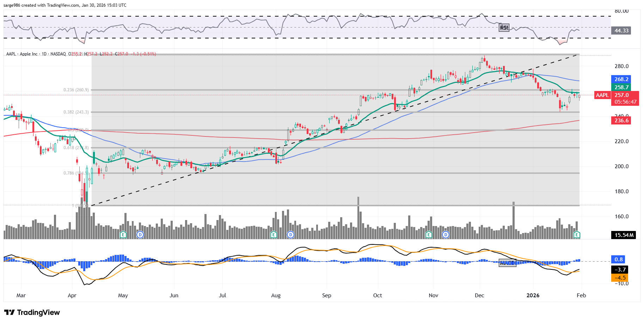Select the MACD indicator label

[x=507, y=263]
